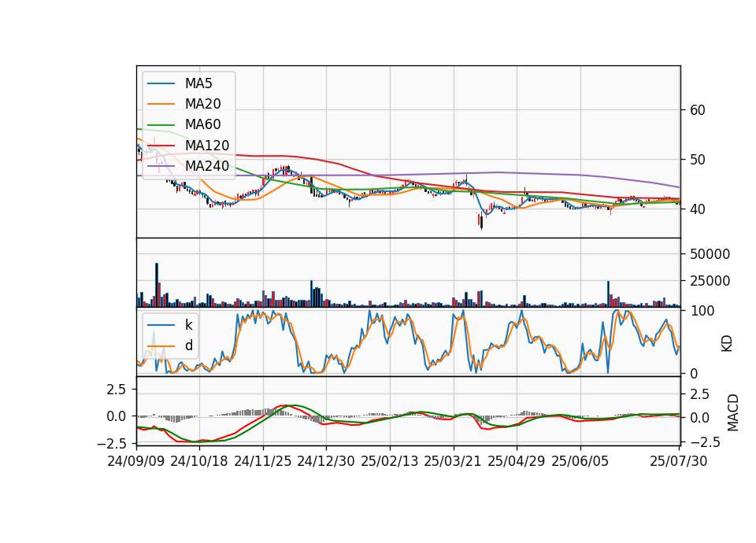
Task: Click the MA20 legend label
Action: 202,104
